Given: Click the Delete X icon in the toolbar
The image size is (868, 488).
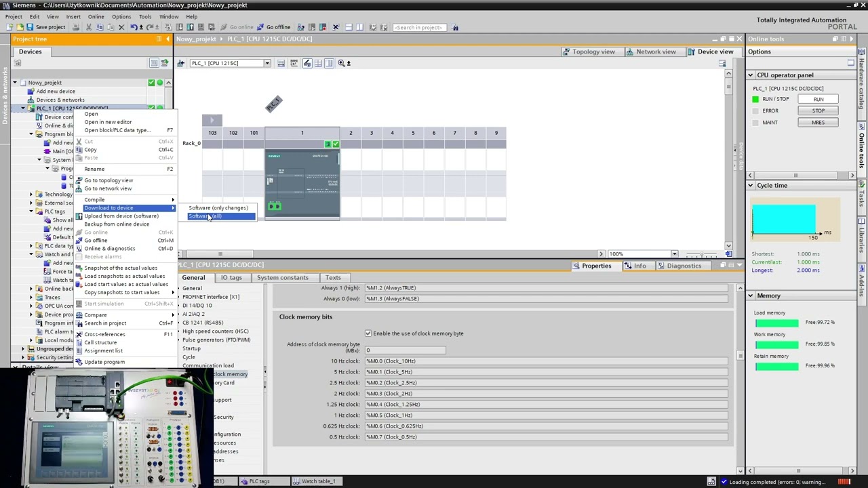Looking at the screenshot, I should [x=121, y=27].
